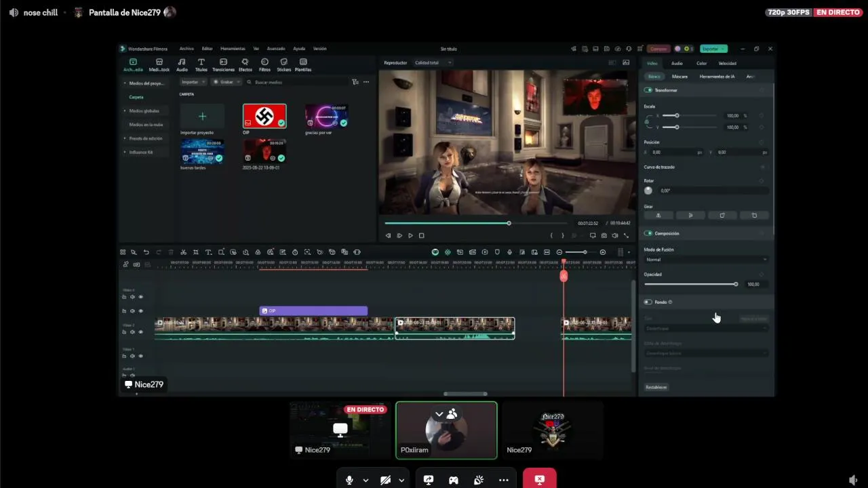Screen dimensions: 868x488
Task: Adjust the Escala X slider
Action: [690, 116]
